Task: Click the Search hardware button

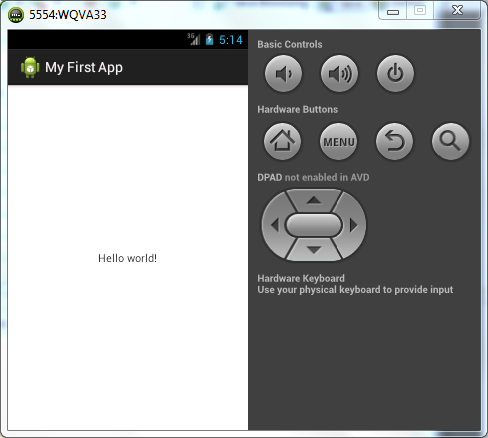Action: pyautogui.click(x=450, y=141)
